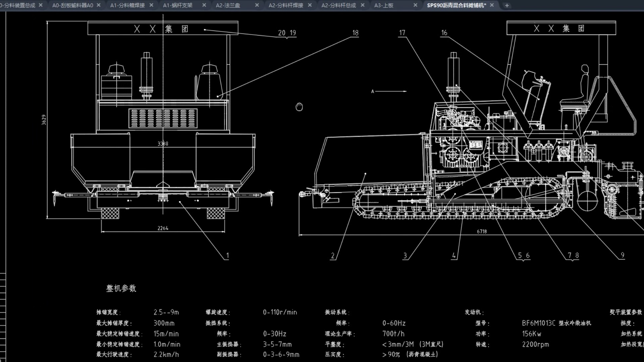Switch to the A0-刮板输料器A0 tab
The image size is (644, 362).
72,5
